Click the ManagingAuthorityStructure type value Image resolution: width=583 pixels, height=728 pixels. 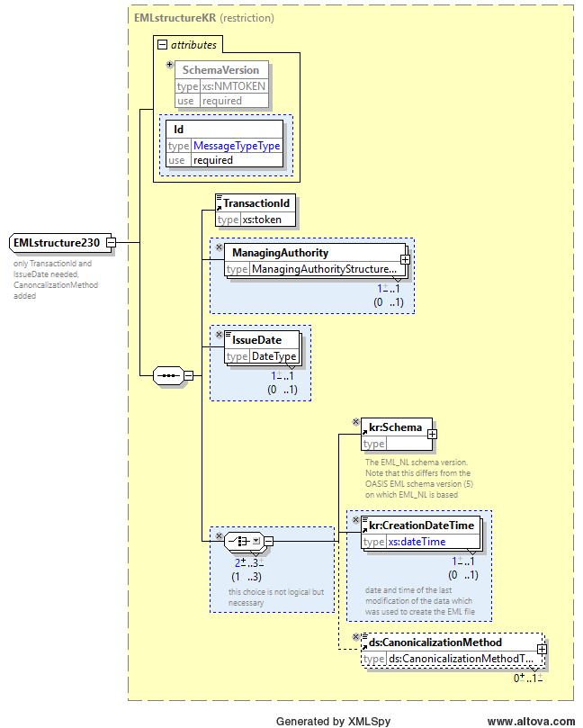[x=325, y=269]
